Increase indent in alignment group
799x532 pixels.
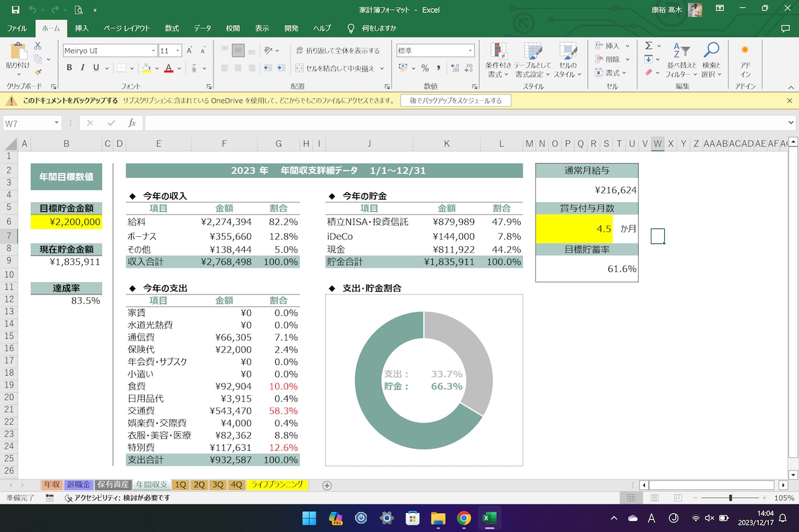[280, 68]
